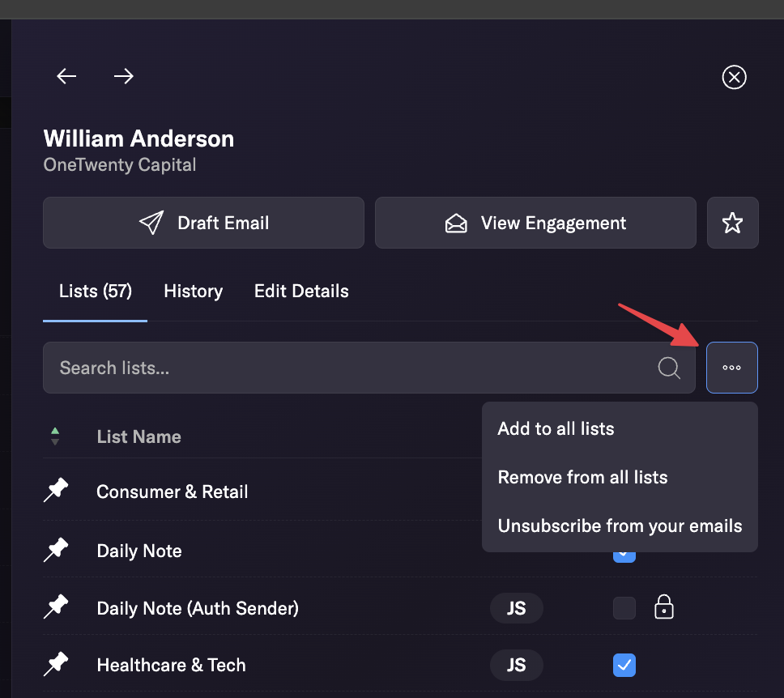
Task: Click the search magnifier icon
Action: 669,368
